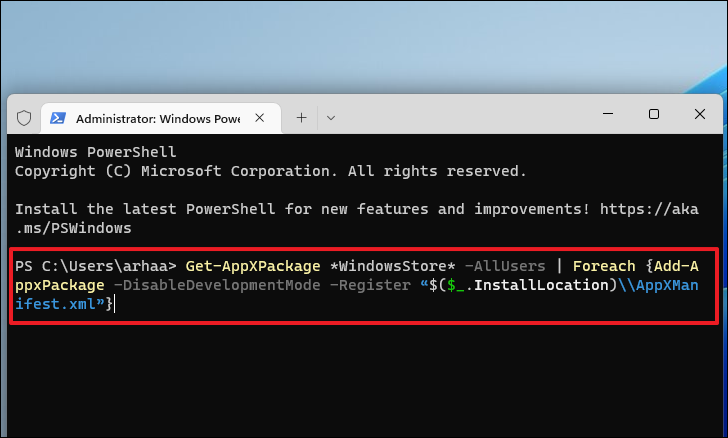Click the *WindowsStore* argument
Viewport: 728px width, 438px height.
392,266
